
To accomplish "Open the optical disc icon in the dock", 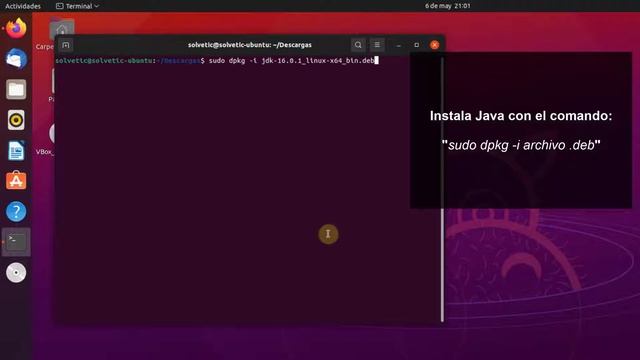I will 16,273.
